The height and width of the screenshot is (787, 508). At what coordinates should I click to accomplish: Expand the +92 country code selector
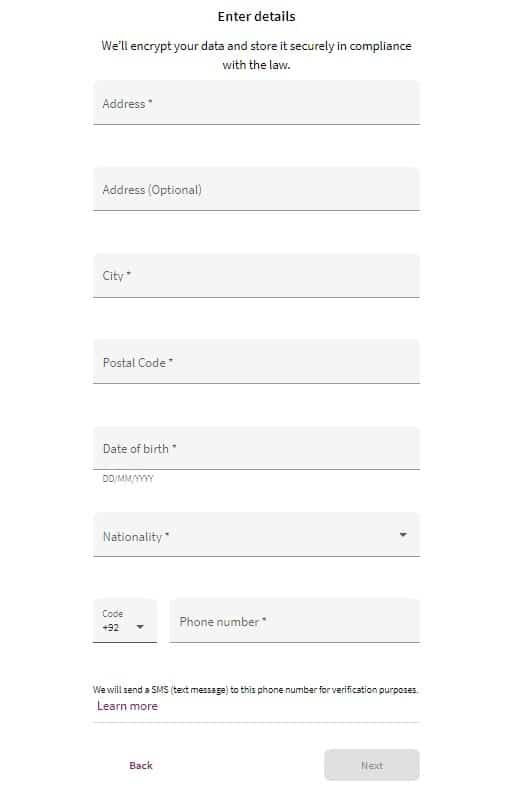coord(125,620)
